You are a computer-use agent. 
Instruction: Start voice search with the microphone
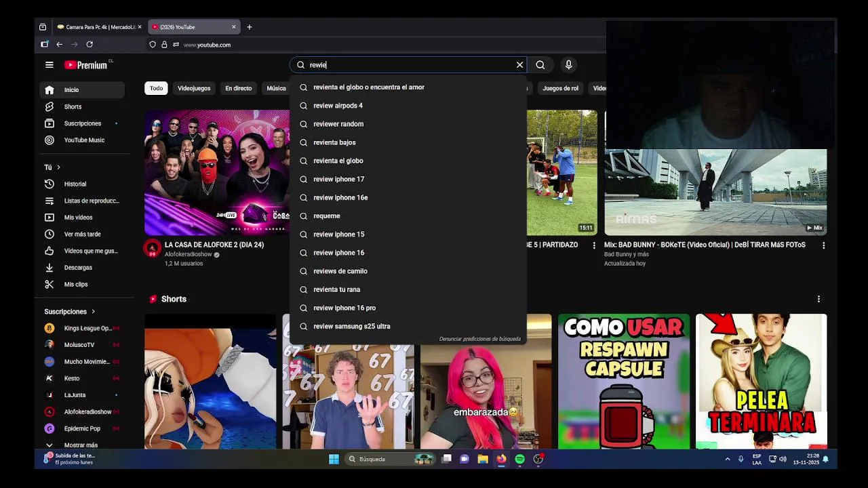point(568,65)
